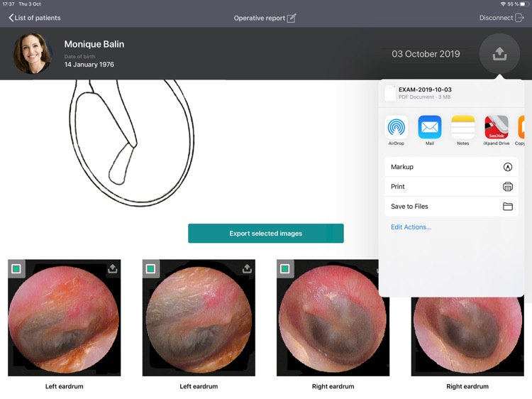Tap the EXAM-2019-10-03 PDF document header
The width and height of the screenshot is (532, 399).
(451, 93)
